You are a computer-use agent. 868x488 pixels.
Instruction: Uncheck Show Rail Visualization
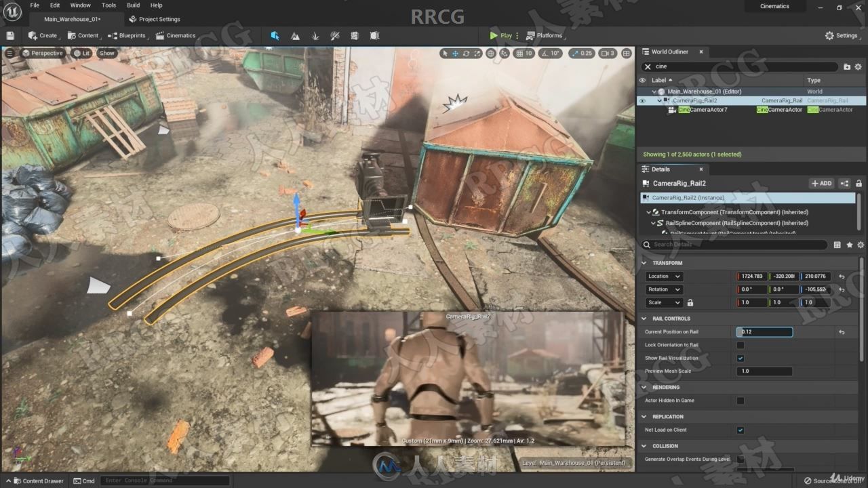coord(741,358)
